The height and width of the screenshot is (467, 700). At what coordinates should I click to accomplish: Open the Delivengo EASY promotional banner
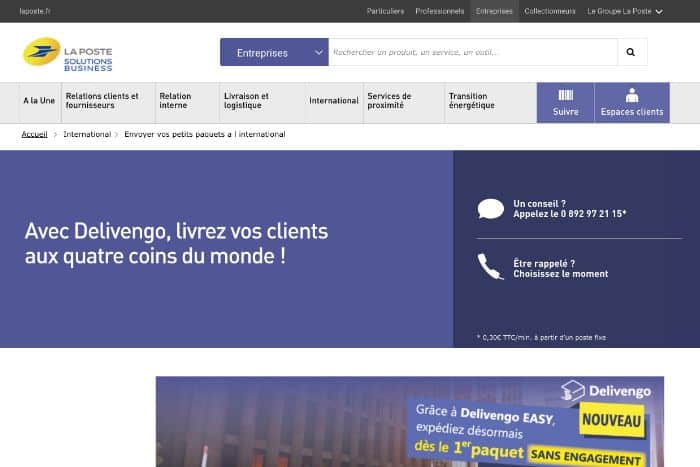point(409,421)
